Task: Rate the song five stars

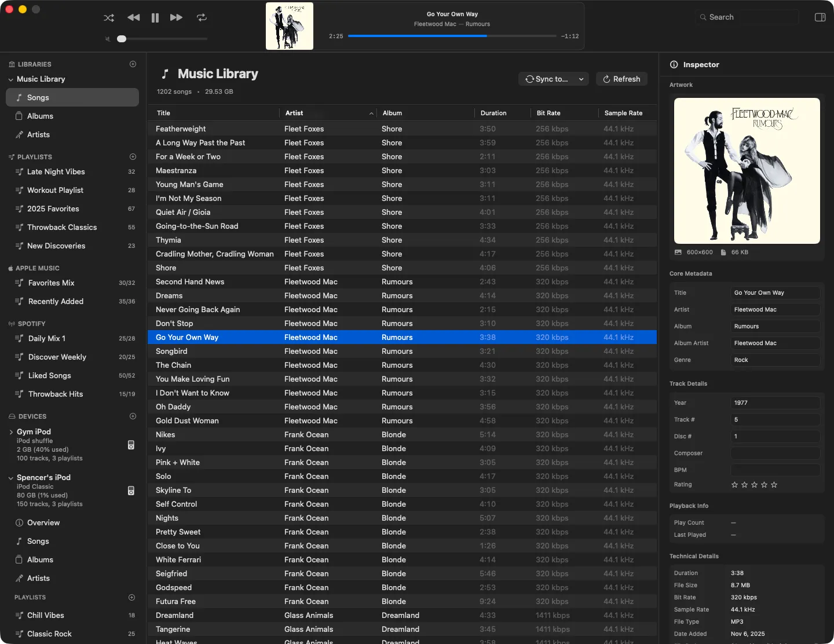Action: click(x=774, y=485)
